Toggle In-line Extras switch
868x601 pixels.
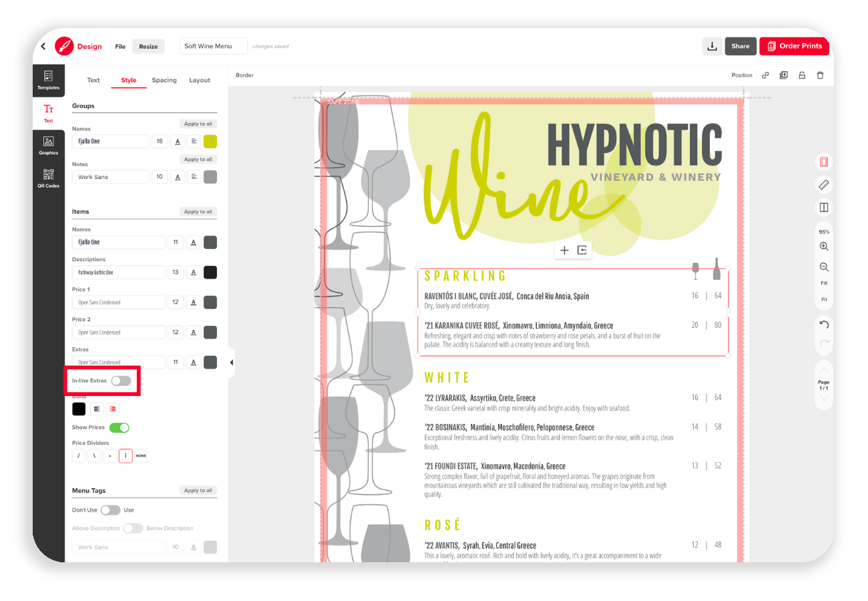(121, 380)
